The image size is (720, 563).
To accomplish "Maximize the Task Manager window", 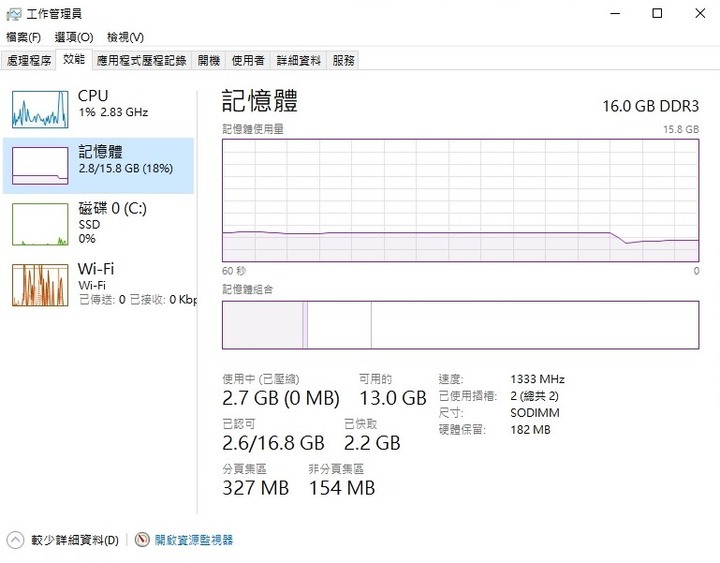I will pos(657,13).
